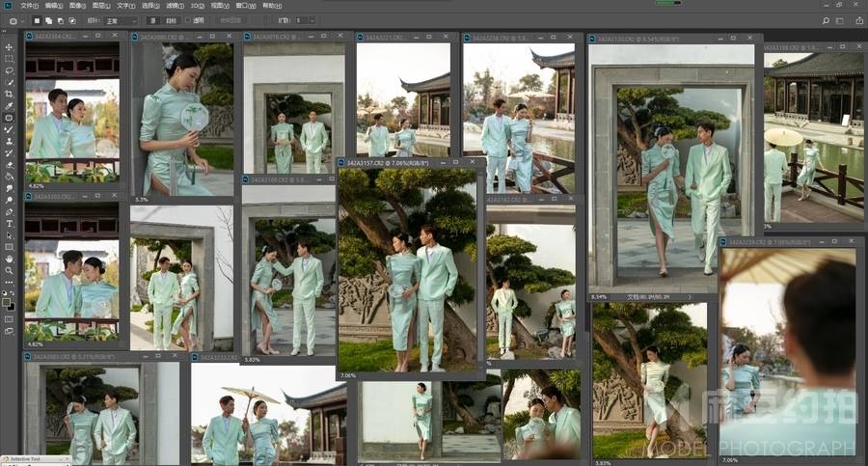Enable Intersect with Selection mode
Image resolution: width=868 pixels, height=466 pixels.
pos(72,20)
